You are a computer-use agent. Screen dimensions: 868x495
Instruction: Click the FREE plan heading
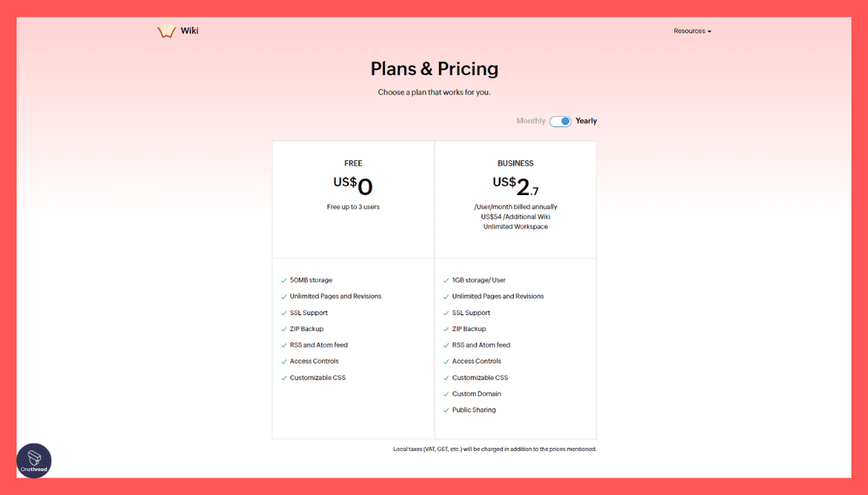[353, 163]
